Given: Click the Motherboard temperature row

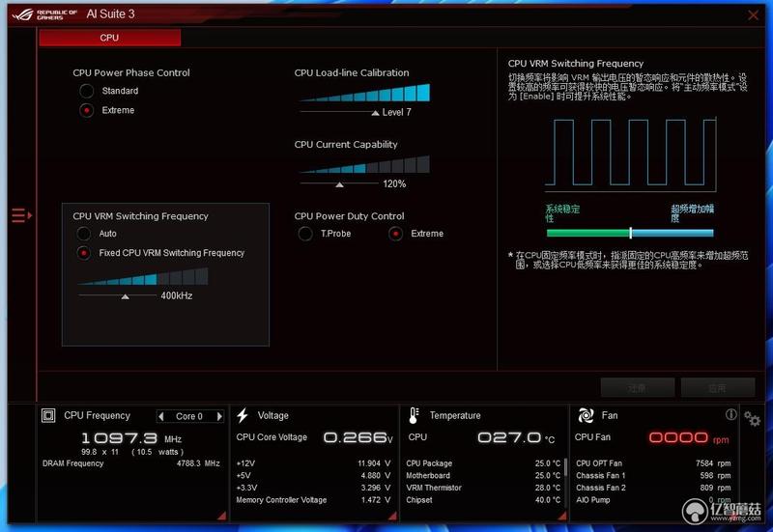Looking at the screenshot, I should pyautogui.click(x=484, y=476).
